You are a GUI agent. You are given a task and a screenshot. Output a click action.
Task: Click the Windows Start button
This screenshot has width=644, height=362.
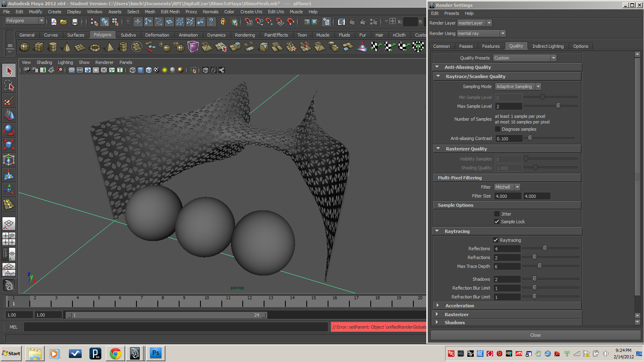(11, 354)
